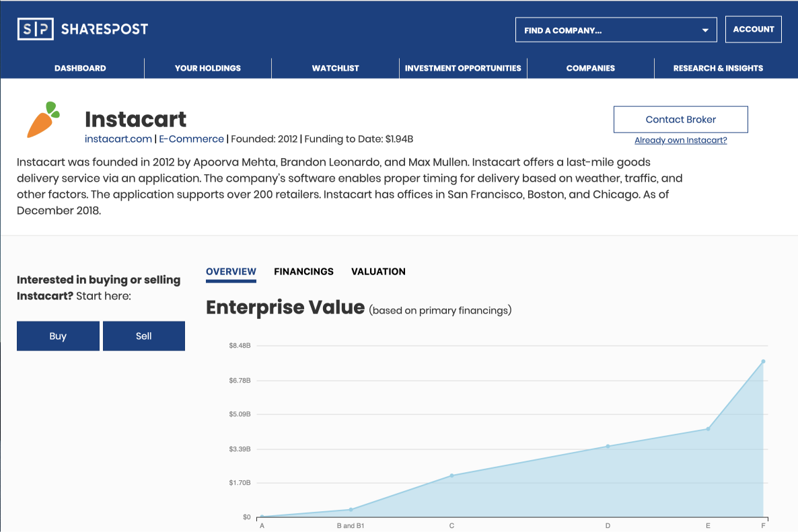This screenshot has height=532, width=798.
Task: Open Investment Opportunities navigation item
Action: point(463,68)
